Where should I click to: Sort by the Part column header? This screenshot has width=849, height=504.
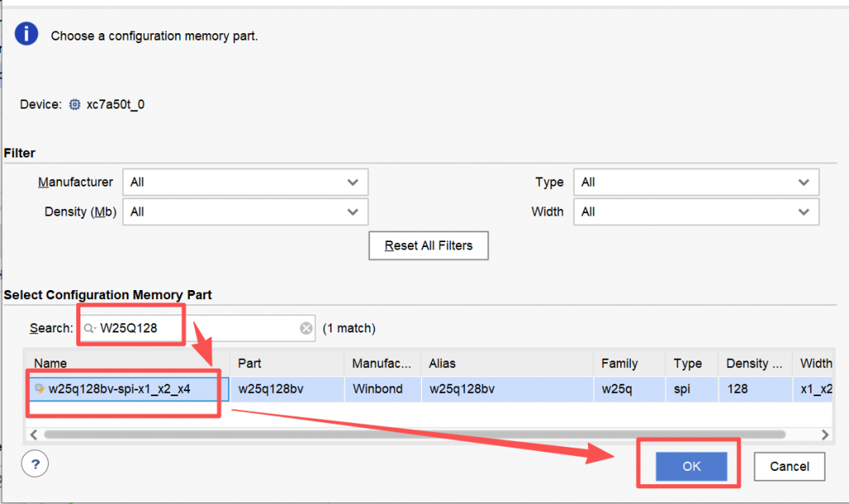(286, 363)
